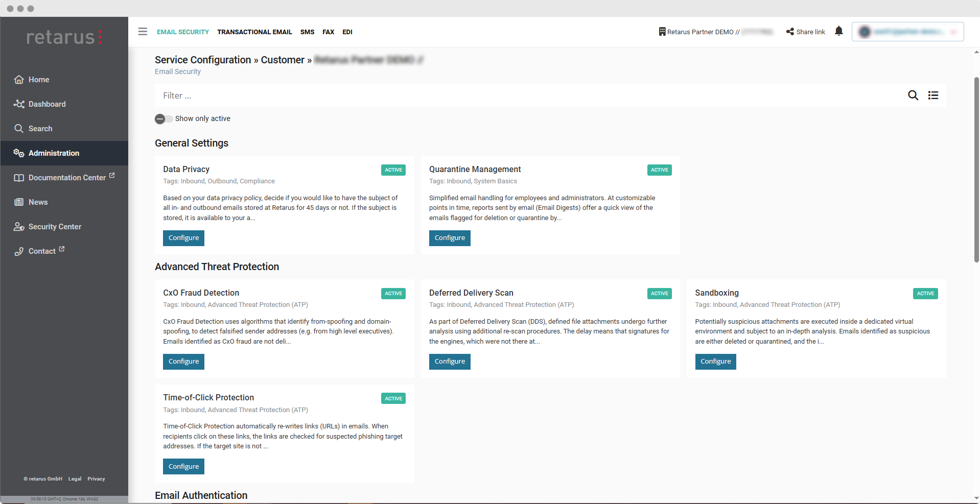Viewport: 980px width, 504px height.
Task: Configure Quarantine Management
Action: (450, 238)
